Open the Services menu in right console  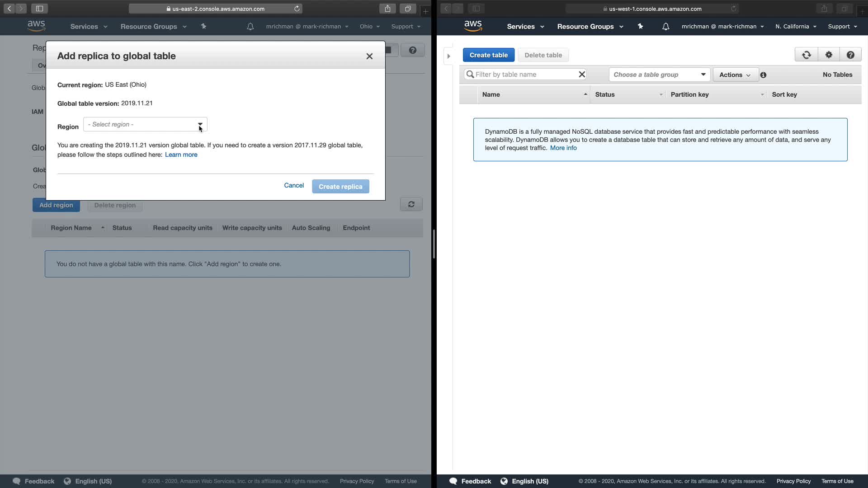(x=525, y=27)
